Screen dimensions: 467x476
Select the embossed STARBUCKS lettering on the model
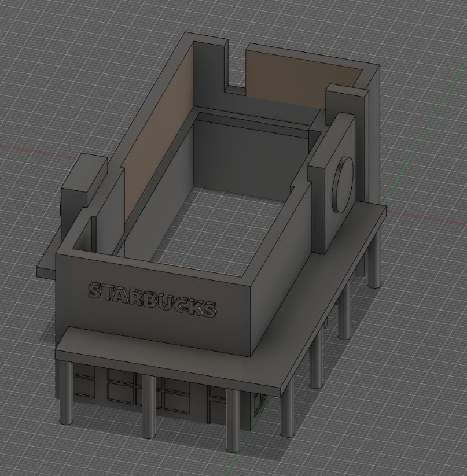(x=152, y=300)
